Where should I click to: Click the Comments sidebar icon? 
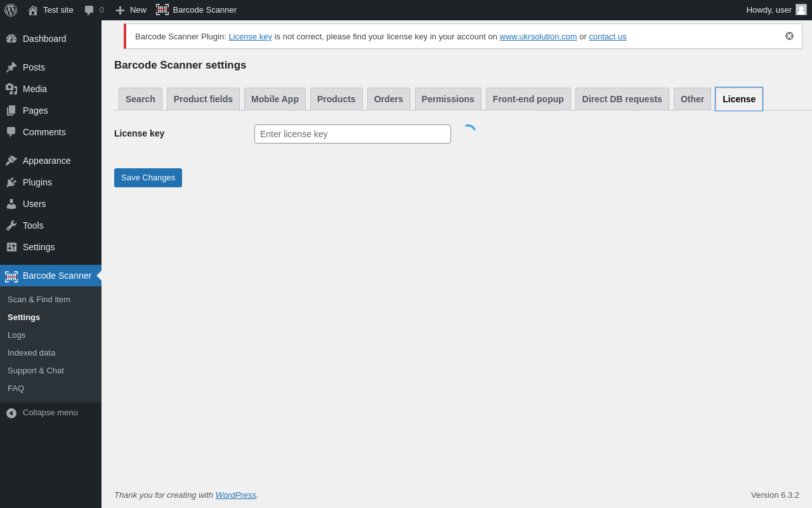click(x=11, y=132)
